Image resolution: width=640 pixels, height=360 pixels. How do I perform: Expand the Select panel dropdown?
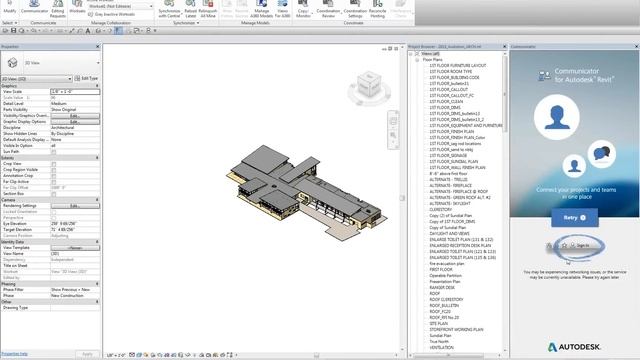click(x=9, y=23)
